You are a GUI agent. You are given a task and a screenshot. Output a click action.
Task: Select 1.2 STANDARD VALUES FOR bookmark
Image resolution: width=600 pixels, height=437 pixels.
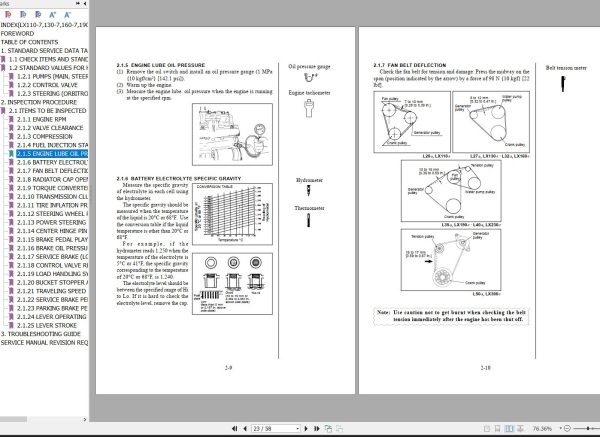pyautogui.click(x=48, y=68)
